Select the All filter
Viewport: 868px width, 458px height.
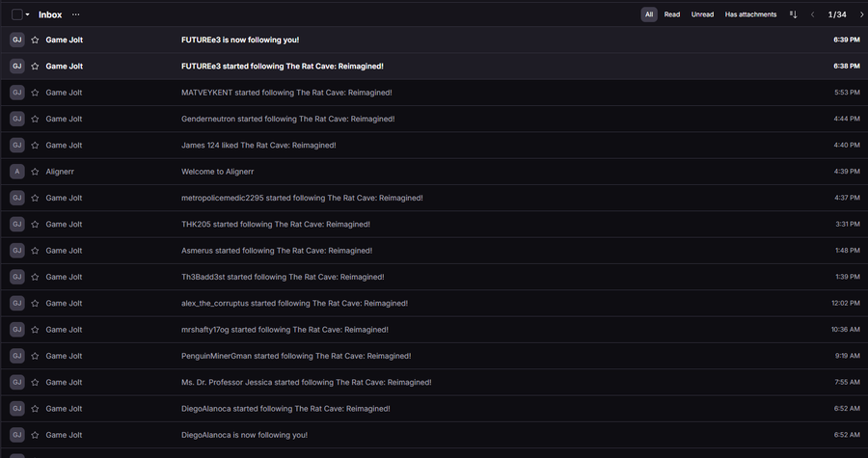pos(649,14)
